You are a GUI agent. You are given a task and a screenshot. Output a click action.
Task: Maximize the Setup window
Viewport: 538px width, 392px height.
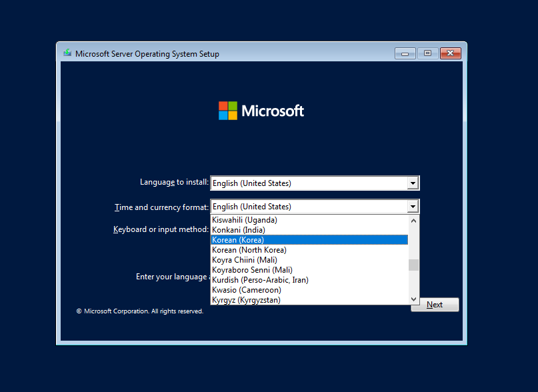(427, 53)
